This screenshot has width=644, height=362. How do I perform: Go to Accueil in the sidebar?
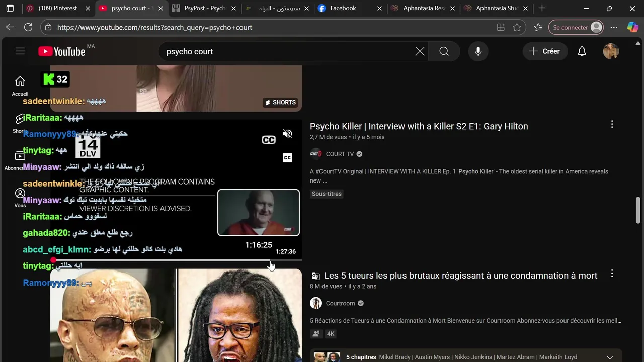[20, 85]
